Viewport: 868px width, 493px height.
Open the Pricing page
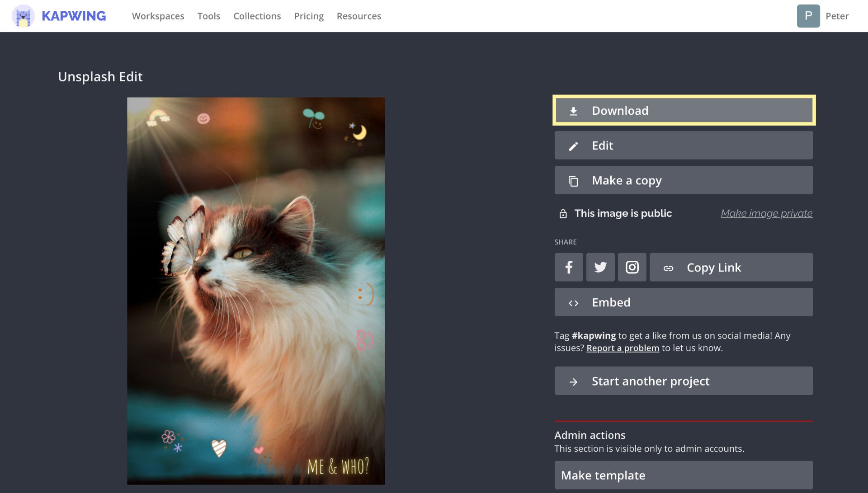pyautogui.click(x=308, y=16)
